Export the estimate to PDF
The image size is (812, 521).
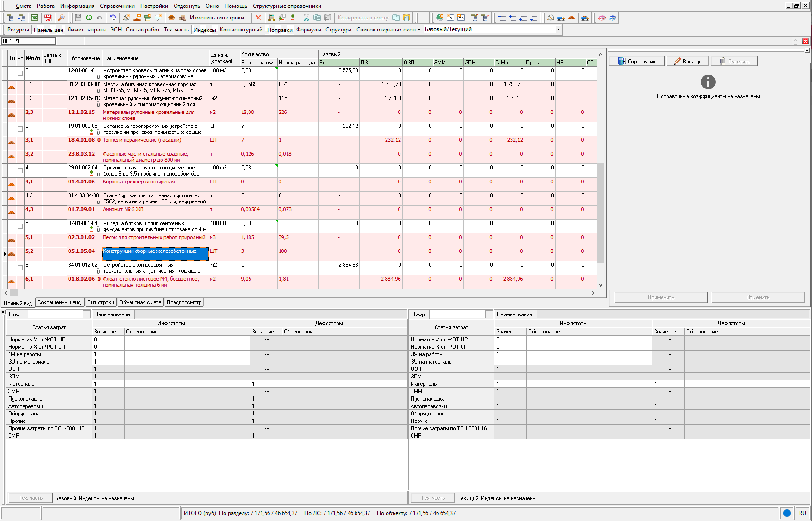point(48,18)
